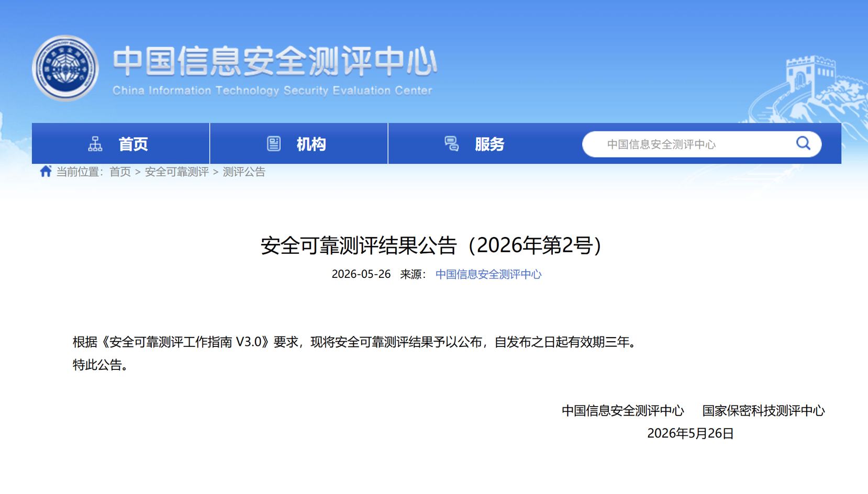The image size is (868, 494).
Task: Click the blue source link 中国信息安全测评中心
Action: [488, 274]
